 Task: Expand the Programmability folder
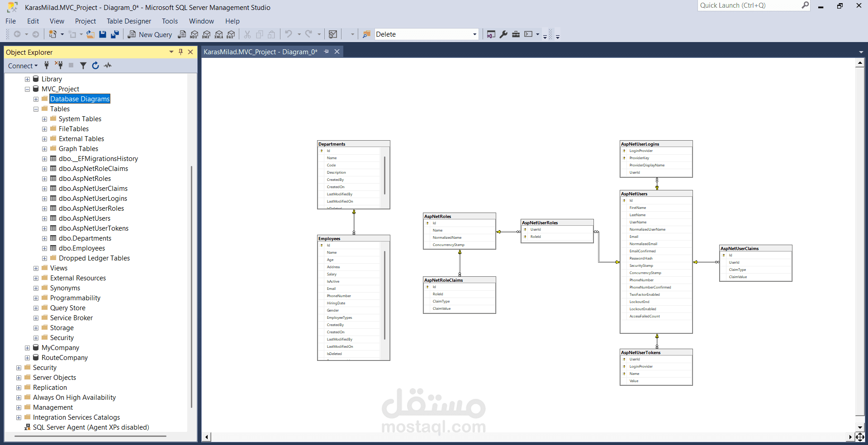tap(36, 298)
